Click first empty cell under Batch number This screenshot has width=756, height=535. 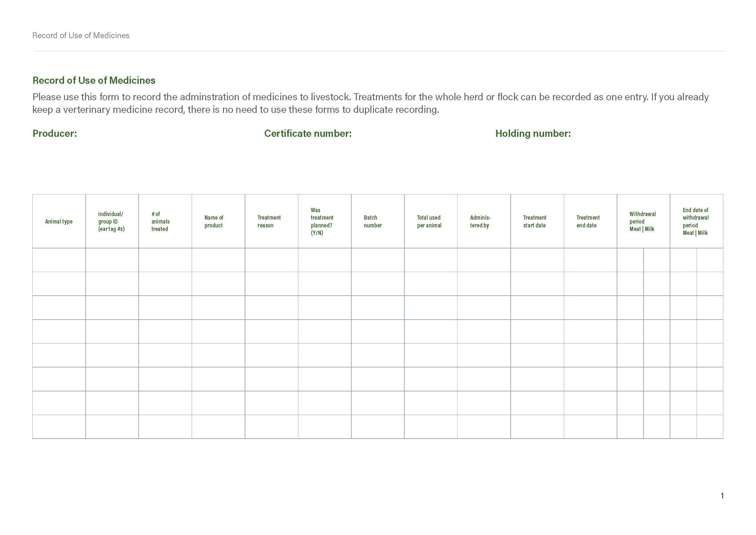(x=378, y=260)
